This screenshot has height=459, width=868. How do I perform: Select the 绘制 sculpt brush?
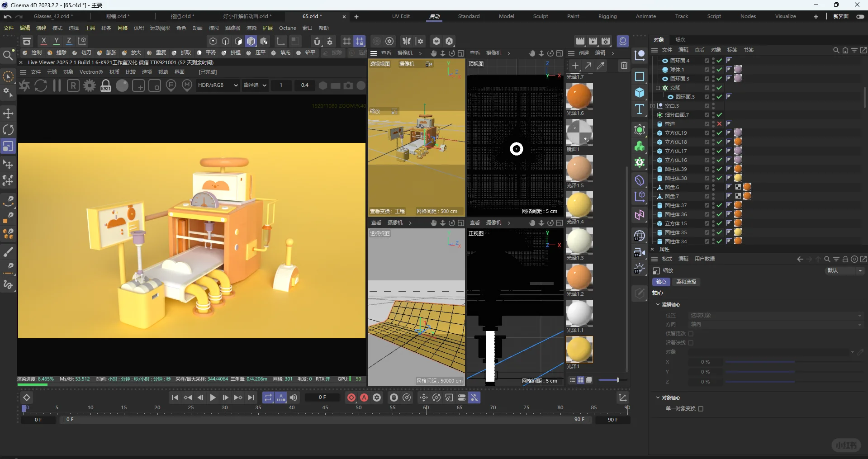click(x=32, y=53)
